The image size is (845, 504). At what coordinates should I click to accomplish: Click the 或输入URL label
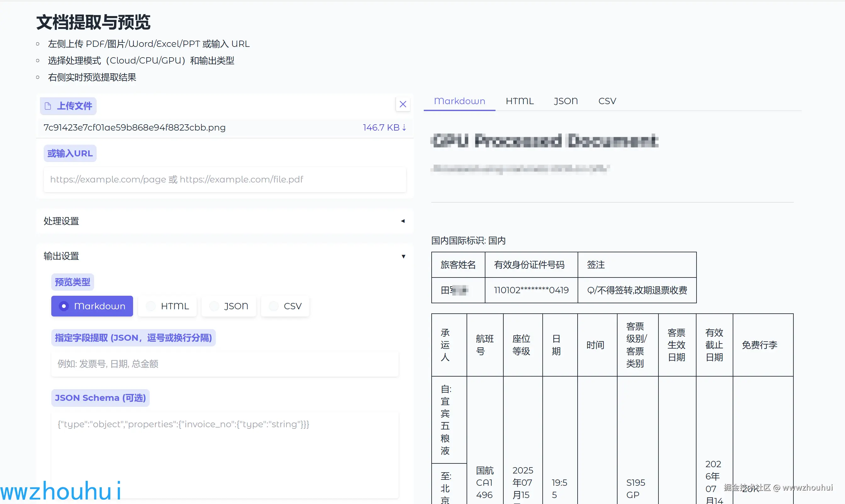(x=70, y=154)
